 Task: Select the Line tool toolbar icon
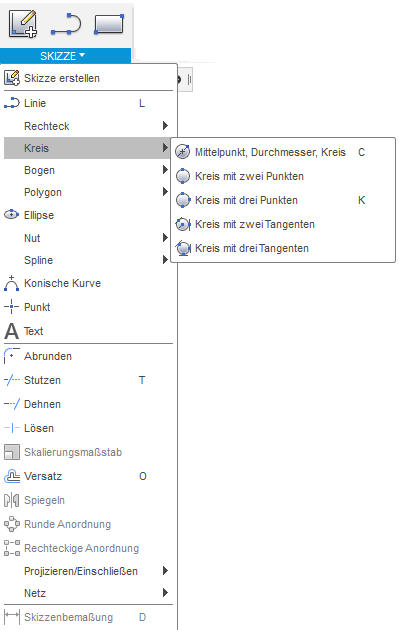point(66,24)
